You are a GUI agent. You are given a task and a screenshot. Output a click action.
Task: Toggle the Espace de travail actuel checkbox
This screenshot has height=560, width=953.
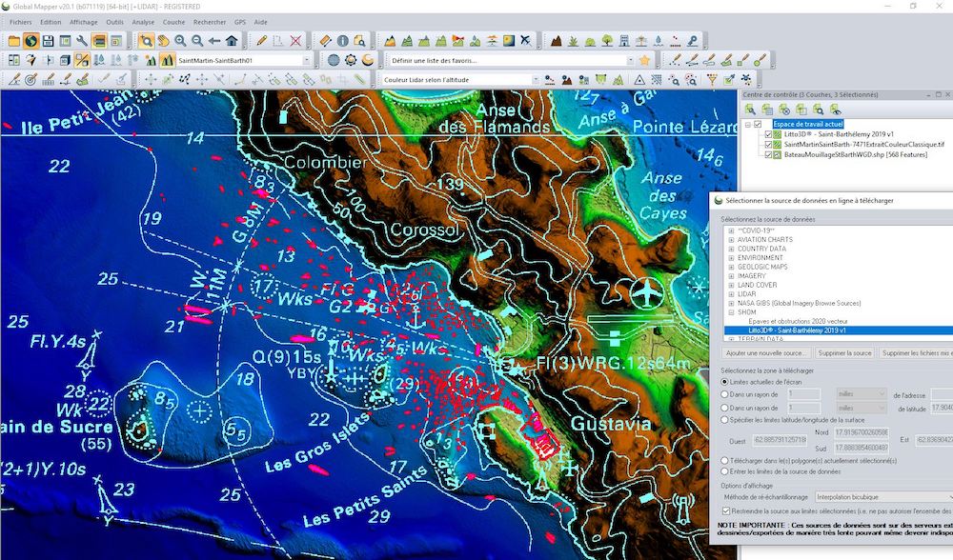coord(758,124)
